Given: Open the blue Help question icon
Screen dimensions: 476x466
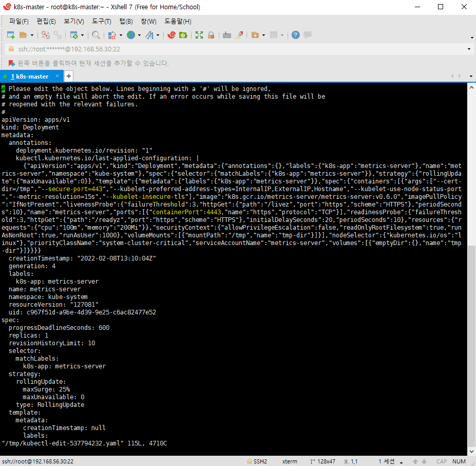Looking at the screenshot, I should click(295, 35).
